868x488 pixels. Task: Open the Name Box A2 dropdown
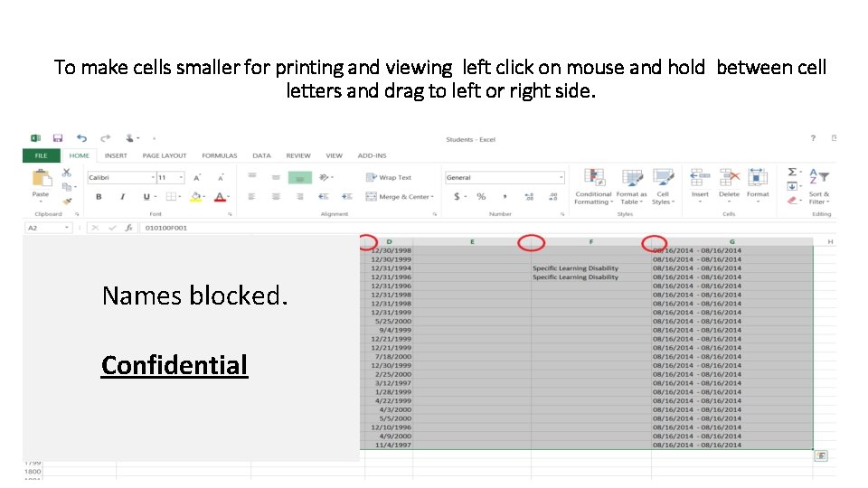67,228
